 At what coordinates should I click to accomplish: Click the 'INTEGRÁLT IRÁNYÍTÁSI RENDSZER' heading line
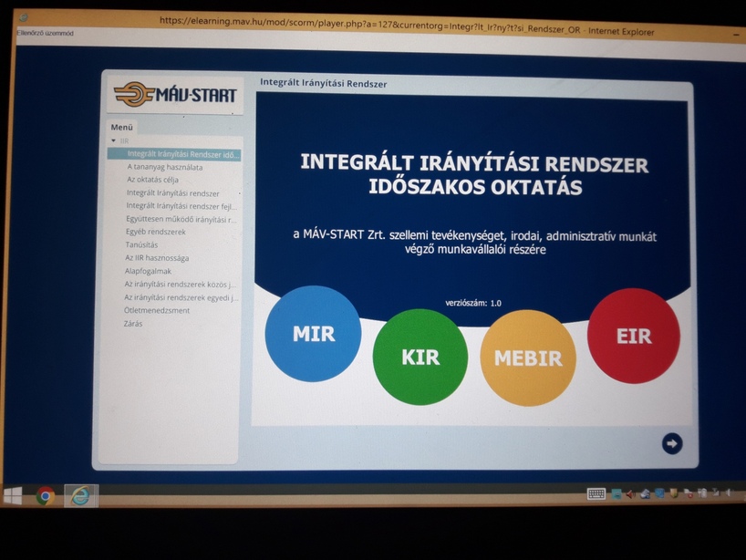click(x=474, y=163)
